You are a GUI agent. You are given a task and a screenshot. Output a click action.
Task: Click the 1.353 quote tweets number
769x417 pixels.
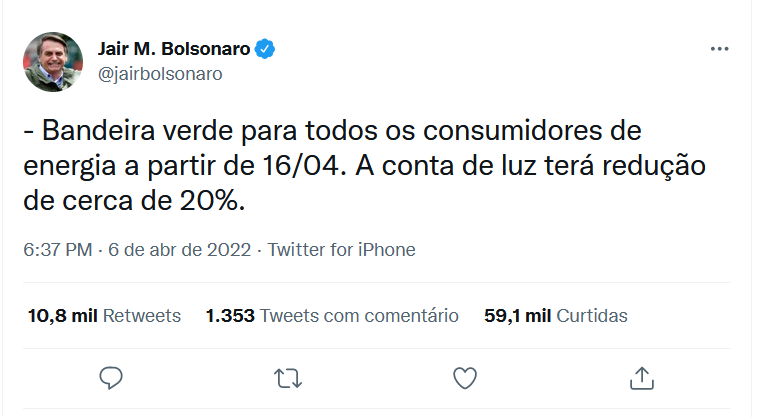pyautogui.click(x=230, y=316)
